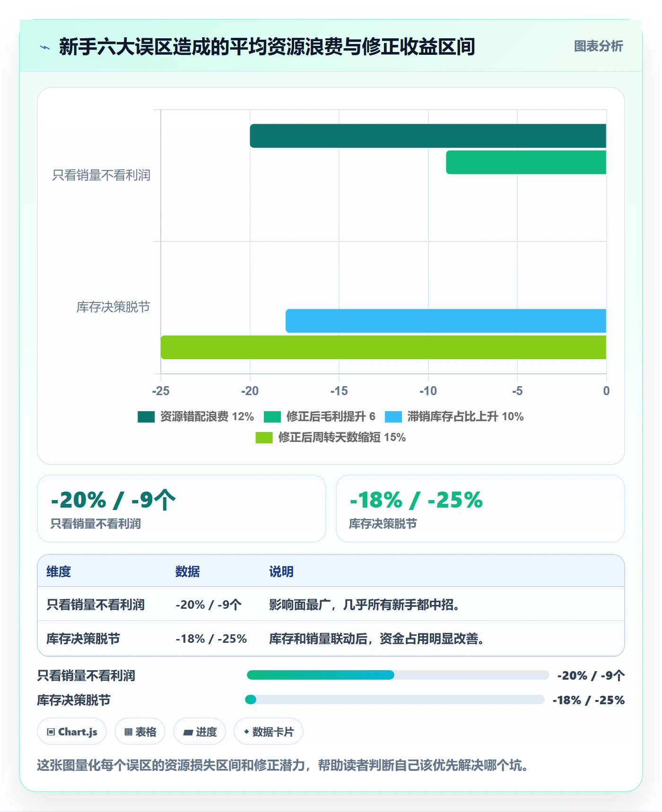Select the blue 滞销库存占比上升 bar in the chart
Viewport: 662px width, 812px height.
coord(446,321)
